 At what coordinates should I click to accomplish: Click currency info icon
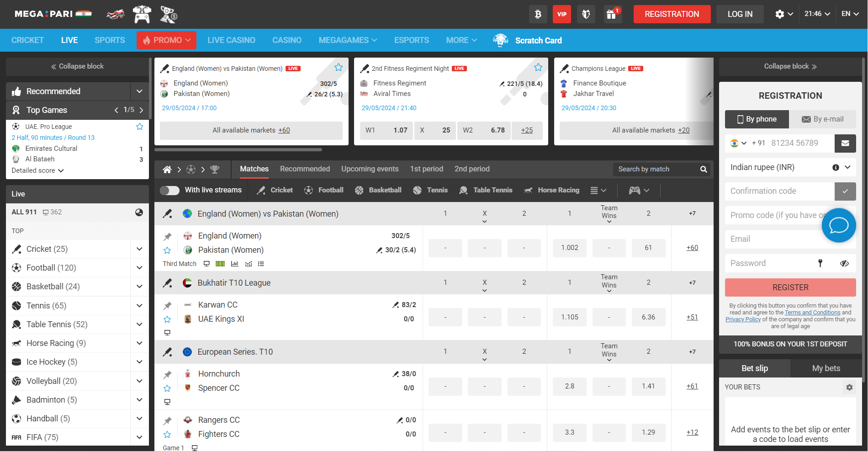coord(836,168)
